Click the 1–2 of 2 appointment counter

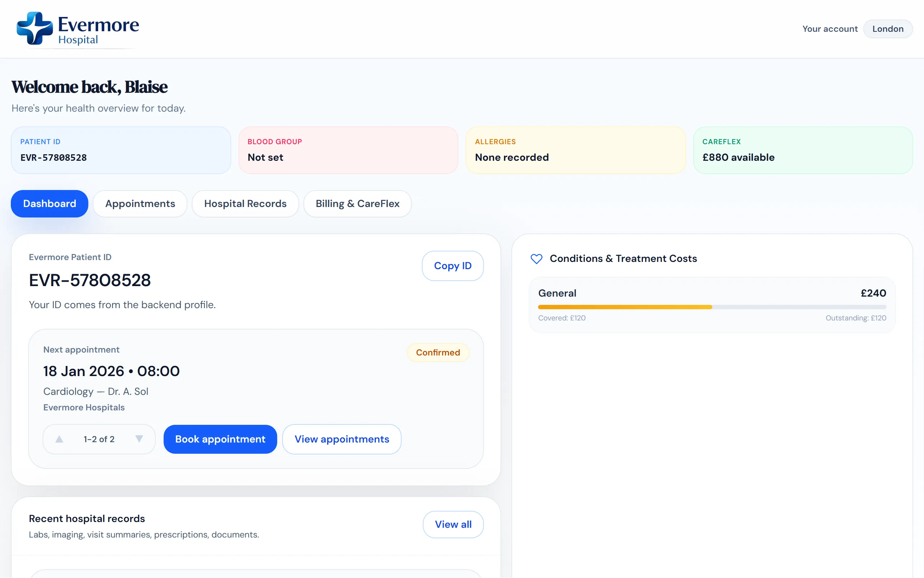pyautogui.click(x=99, y=439)
